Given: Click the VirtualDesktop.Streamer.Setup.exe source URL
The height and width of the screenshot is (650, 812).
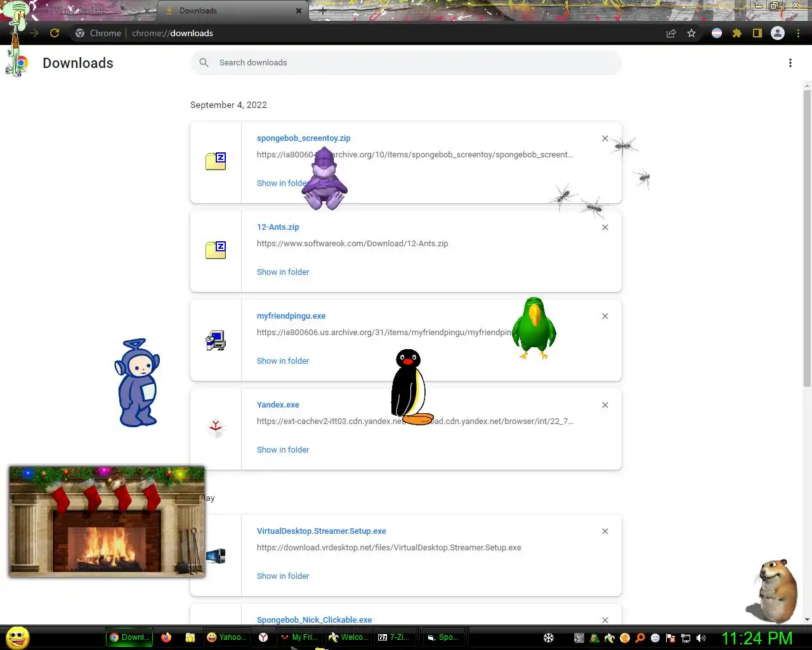Looking at the screenshot, I should [389, 547].
